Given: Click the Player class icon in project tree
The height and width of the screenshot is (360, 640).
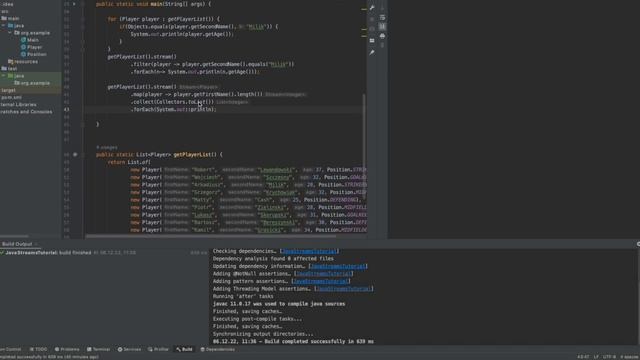Looking at the screenshot, I should pos(23,47).
